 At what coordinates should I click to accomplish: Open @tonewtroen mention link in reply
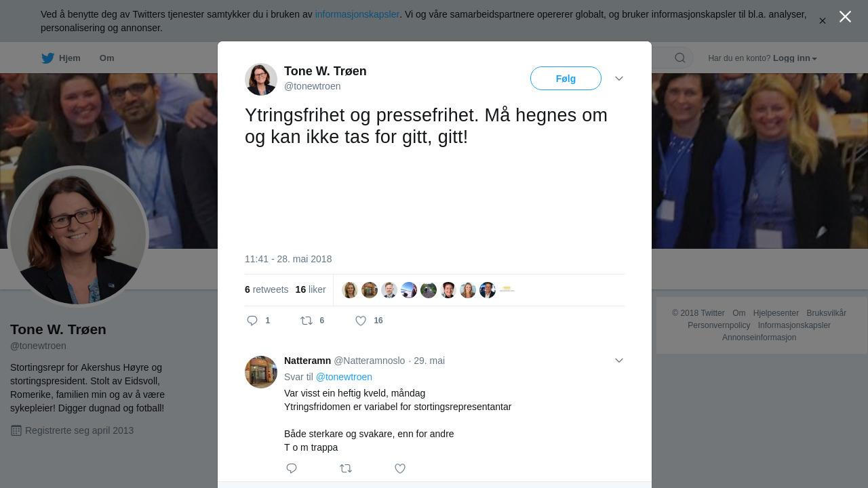pos(344,377)
